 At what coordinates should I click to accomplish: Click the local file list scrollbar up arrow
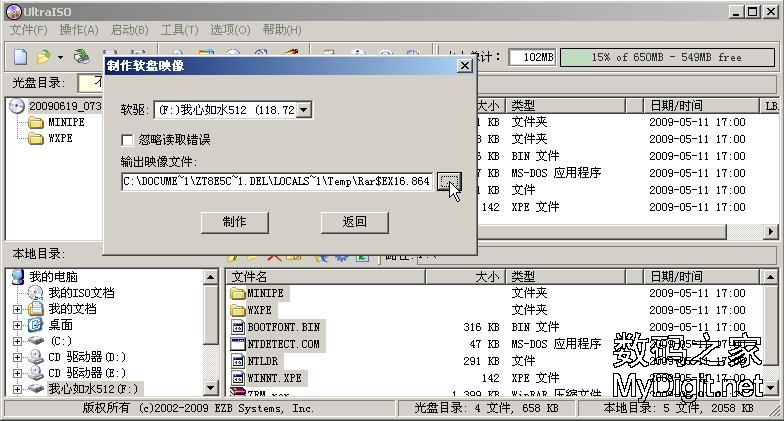tap(770, 276)
